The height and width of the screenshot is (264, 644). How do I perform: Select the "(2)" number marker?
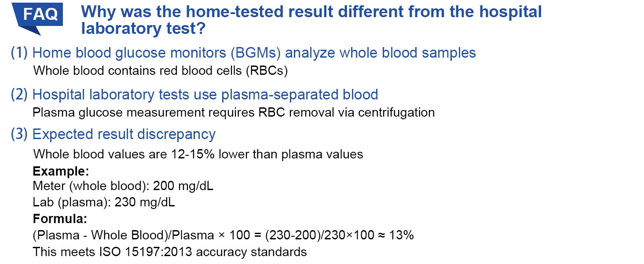pos(19,95)
